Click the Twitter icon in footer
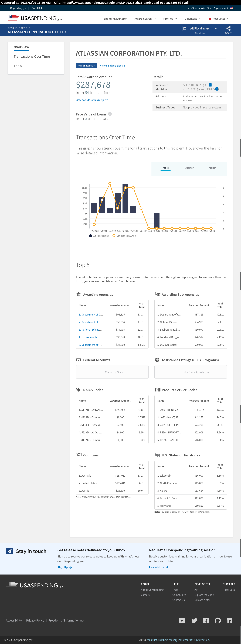241x644 pixels. (194, 620)
